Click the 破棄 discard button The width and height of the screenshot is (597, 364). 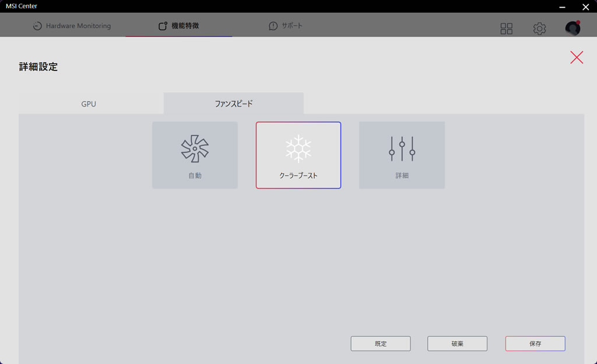[457, 344]
